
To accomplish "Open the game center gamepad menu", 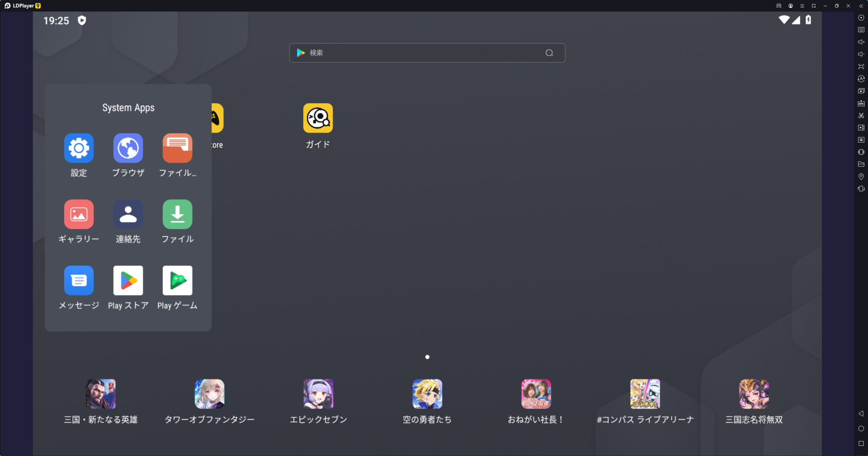I will 778,6.
